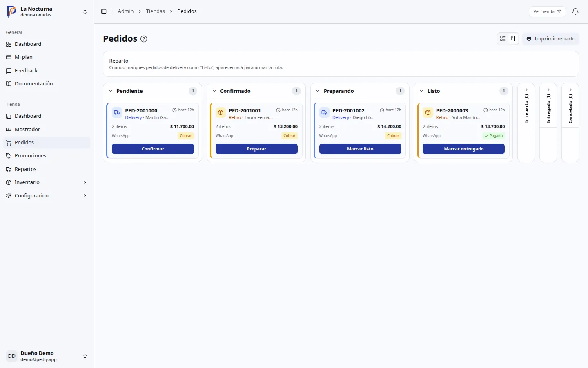Expand the En reparto column

point(526,90)
